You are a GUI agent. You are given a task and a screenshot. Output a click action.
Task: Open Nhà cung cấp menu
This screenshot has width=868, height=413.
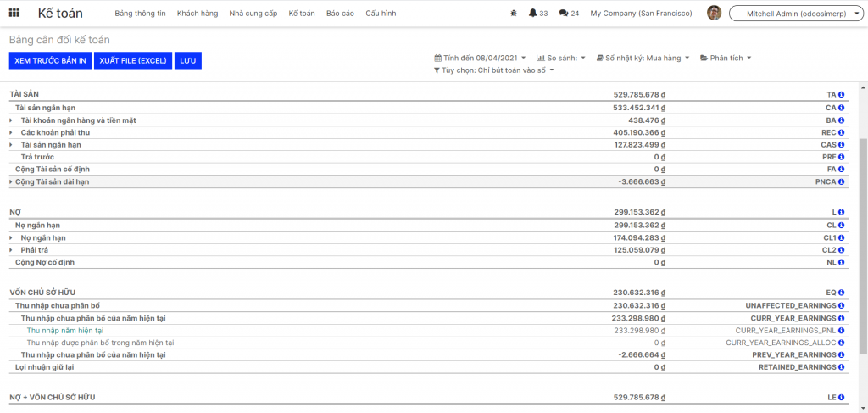[x=253, y=14]
